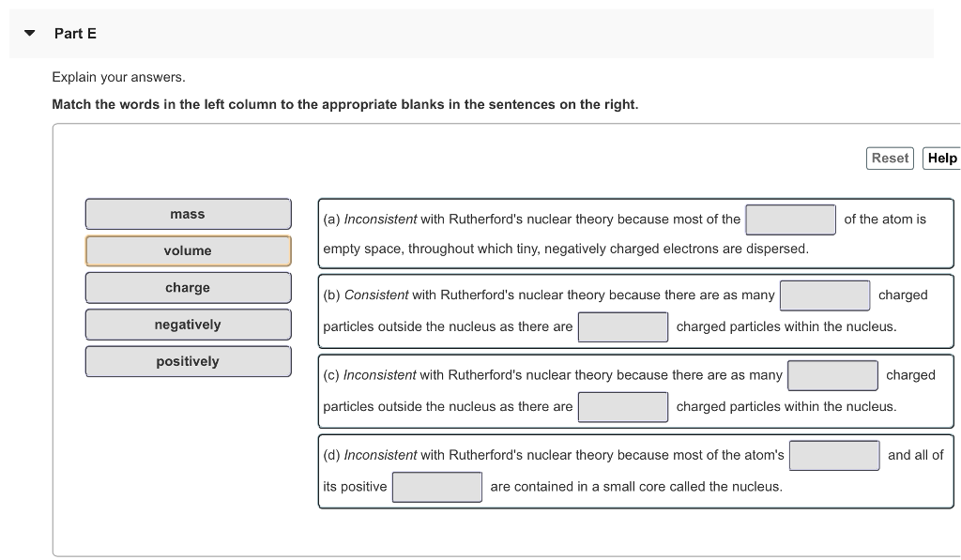Click the Part E header label
Image resolution: width=961 pixels, height=560 pixels.
point(74,33)
